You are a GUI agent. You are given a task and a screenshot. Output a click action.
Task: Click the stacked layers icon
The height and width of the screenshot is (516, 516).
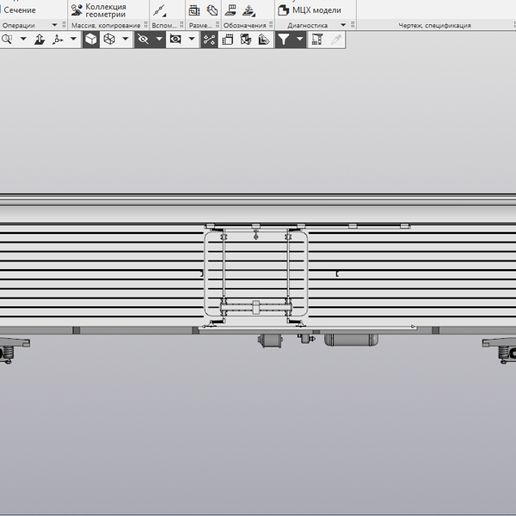coord(228,39)
